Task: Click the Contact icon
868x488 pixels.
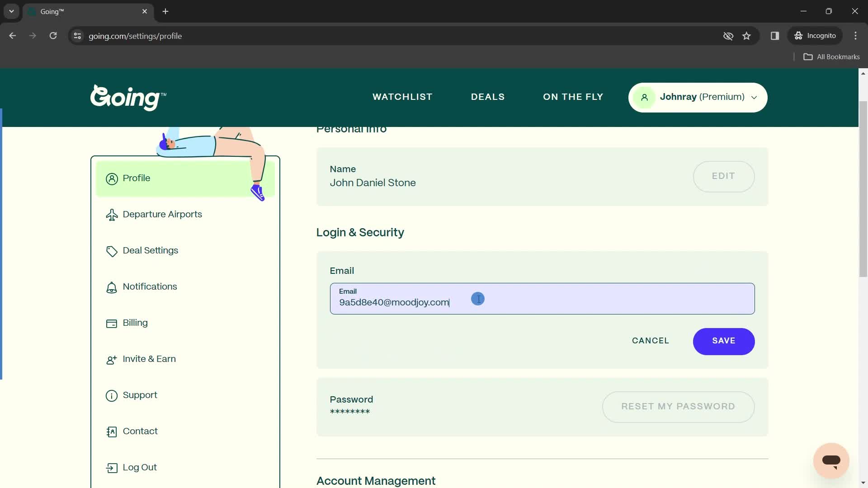Action: (112, 432)
